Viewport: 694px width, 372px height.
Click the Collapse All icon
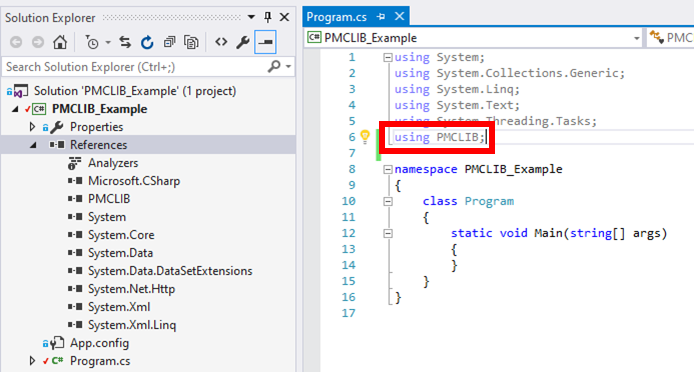pyautogui.click(x=170, y=43)
